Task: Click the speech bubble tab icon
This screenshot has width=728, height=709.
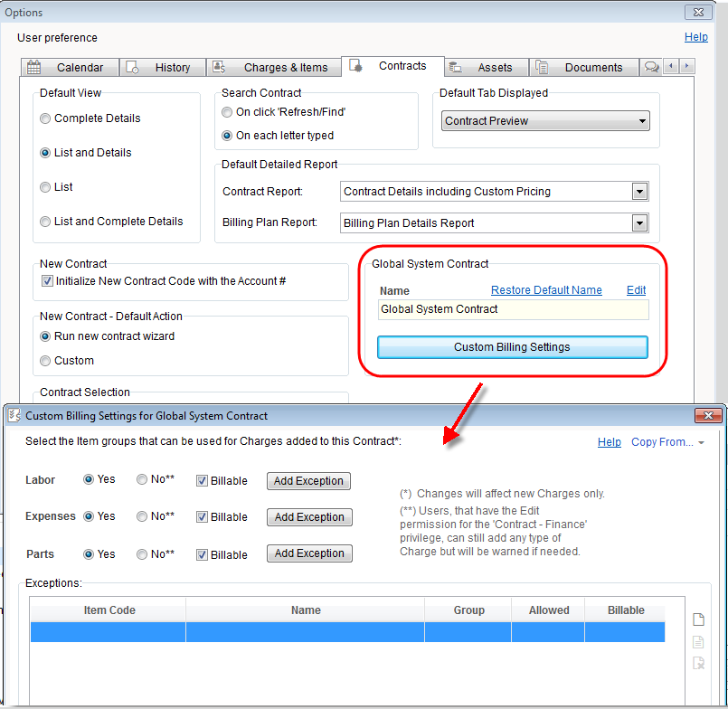Action: tap(650, 67)
